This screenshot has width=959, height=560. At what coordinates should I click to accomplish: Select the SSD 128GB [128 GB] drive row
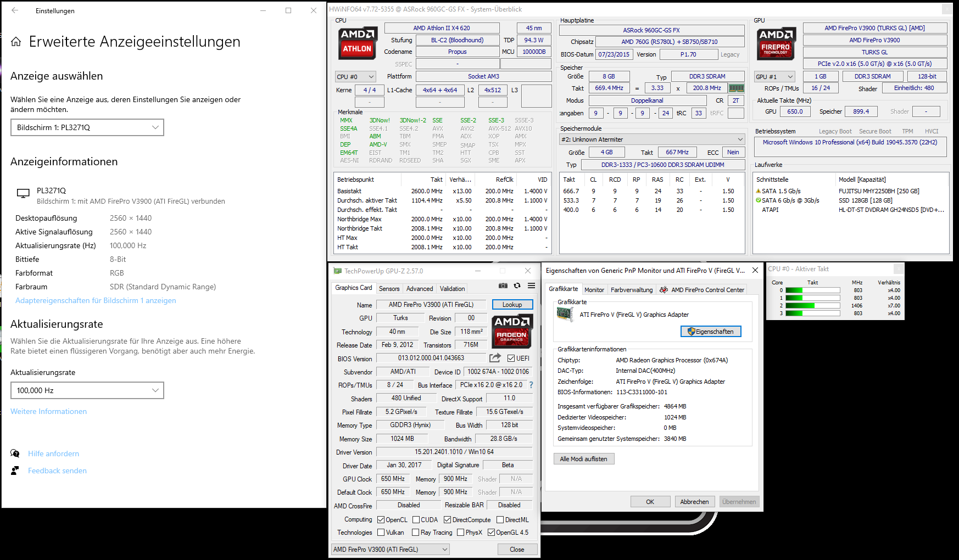[x=850, y=200]
